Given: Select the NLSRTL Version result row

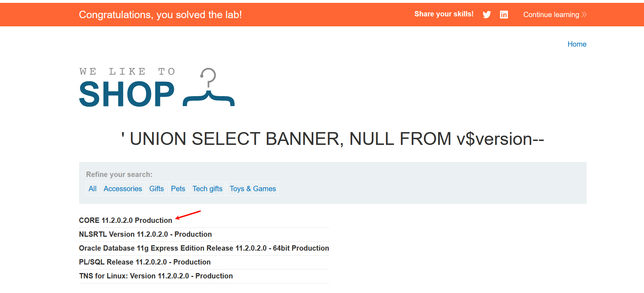Looking at the screenshot, I should tap(145, 234).
